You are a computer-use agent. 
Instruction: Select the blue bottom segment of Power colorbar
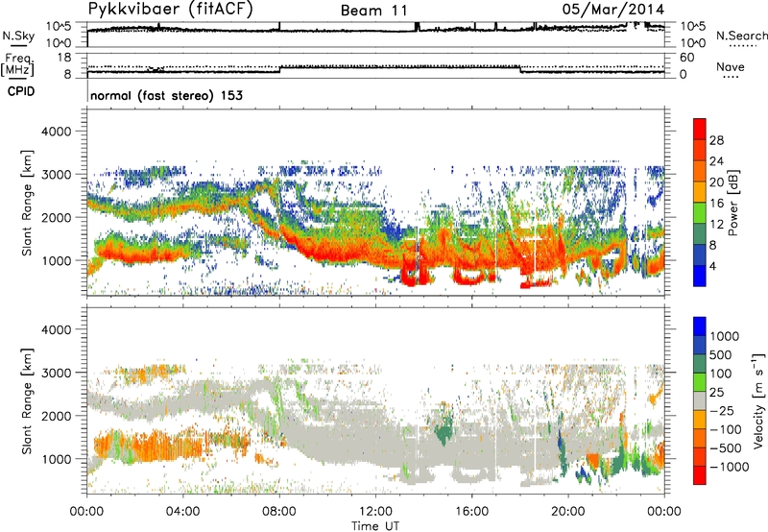pyautogui.click(x=700, y=276)
